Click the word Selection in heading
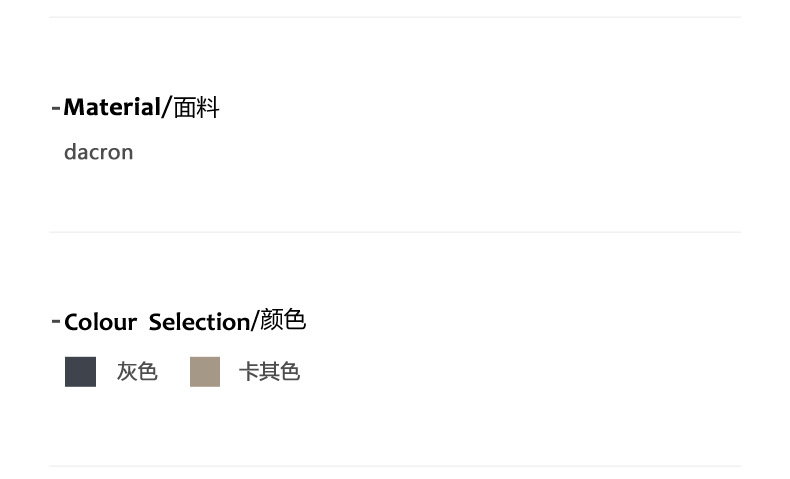 [x=198, y=322]
